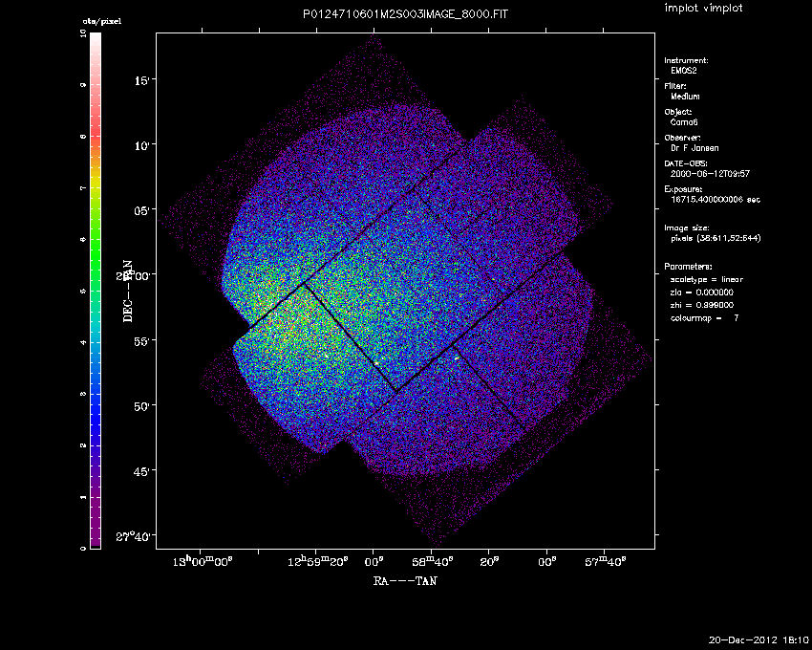
Task: Select the Instrument value EMOS2
Action: (x=685, y=71)
